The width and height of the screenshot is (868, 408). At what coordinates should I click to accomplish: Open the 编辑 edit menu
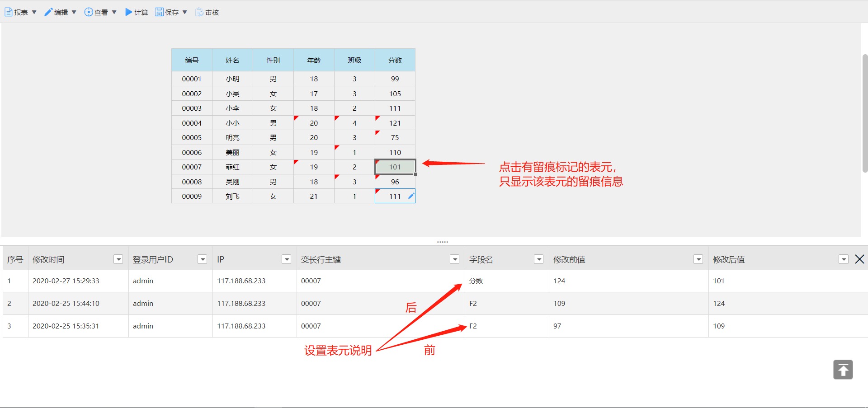coord(60,12)
